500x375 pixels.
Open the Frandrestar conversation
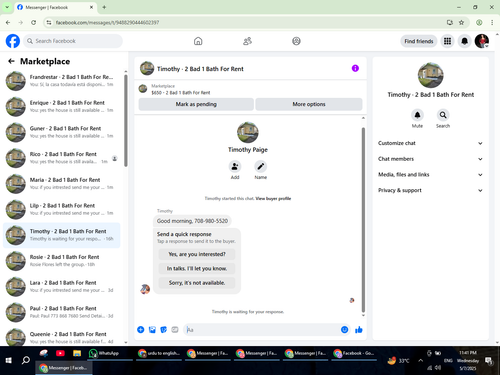pos(61,80)
